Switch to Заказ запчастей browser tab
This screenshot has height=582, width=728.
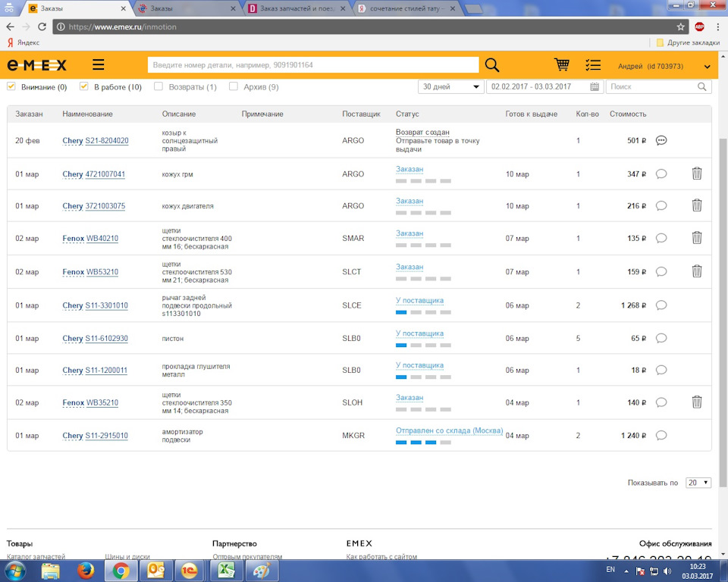coord(297,8)
